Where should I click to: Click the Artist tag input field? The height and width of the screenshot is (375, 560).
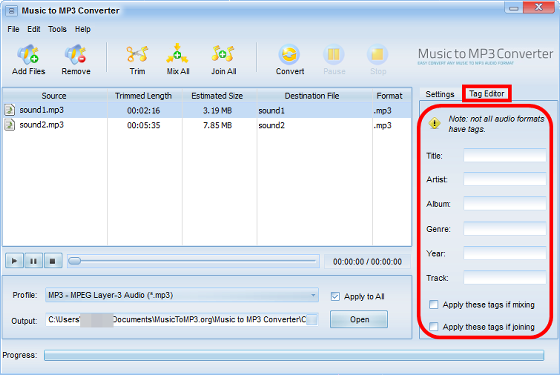505,179
